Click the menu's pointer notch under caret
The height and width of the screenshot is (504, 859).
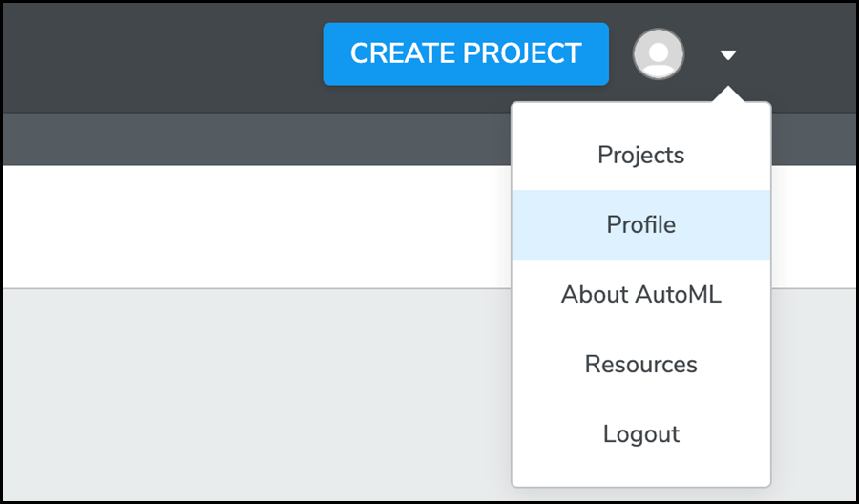(x=728, y=94)
